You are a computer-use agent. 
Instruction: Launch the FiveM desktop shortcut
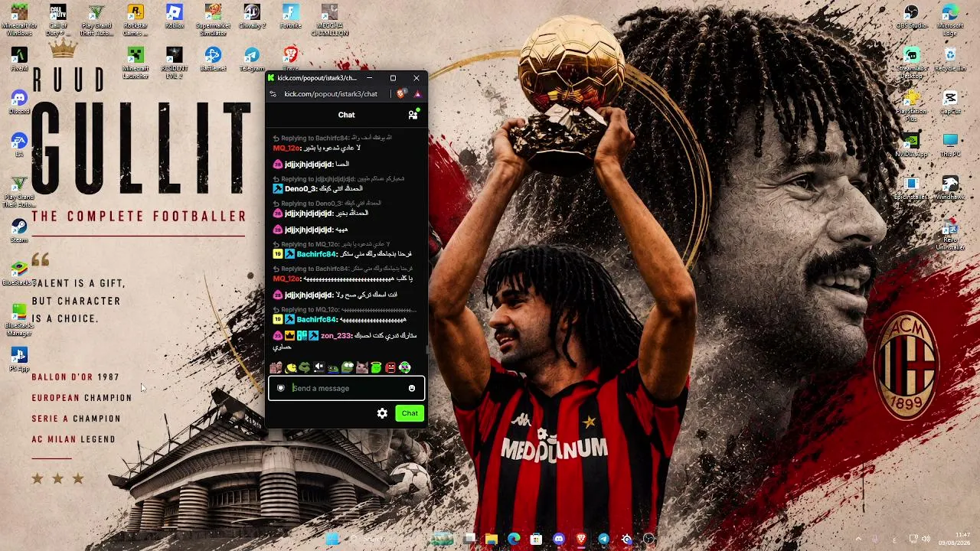(x=19, y=59)
